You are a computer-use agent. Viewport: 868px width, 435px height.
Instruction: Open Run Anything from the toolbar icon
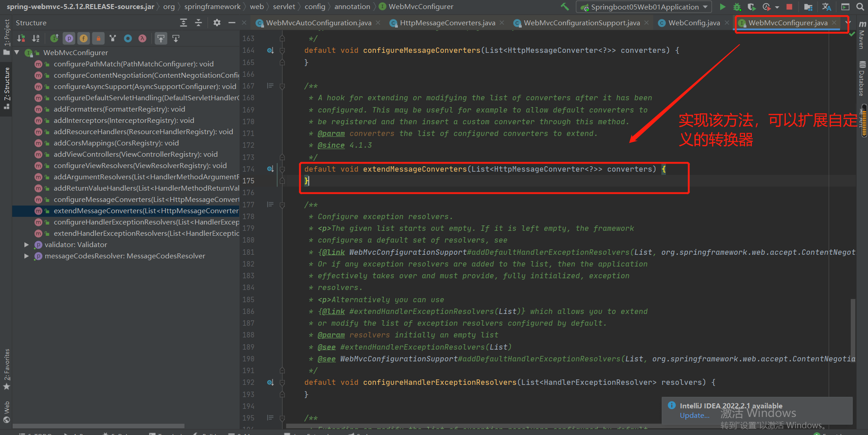pyautogui.click(x=845, y=7)
